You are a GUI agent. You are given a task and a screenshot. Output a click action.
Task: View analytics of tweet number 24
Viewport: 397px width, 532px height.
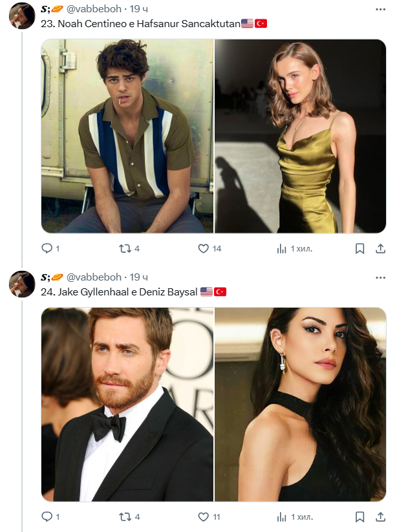click(282, 516)
